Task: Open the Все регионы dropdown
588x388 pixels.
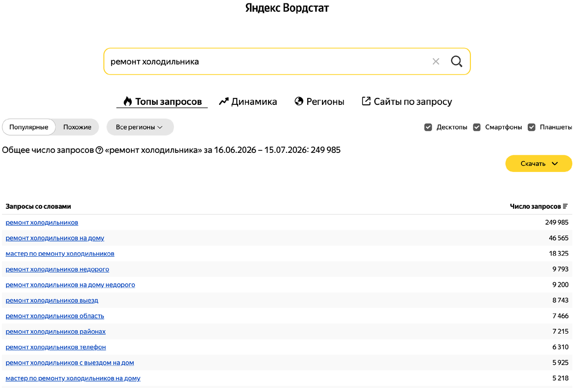Action: [x=140, y=127]
